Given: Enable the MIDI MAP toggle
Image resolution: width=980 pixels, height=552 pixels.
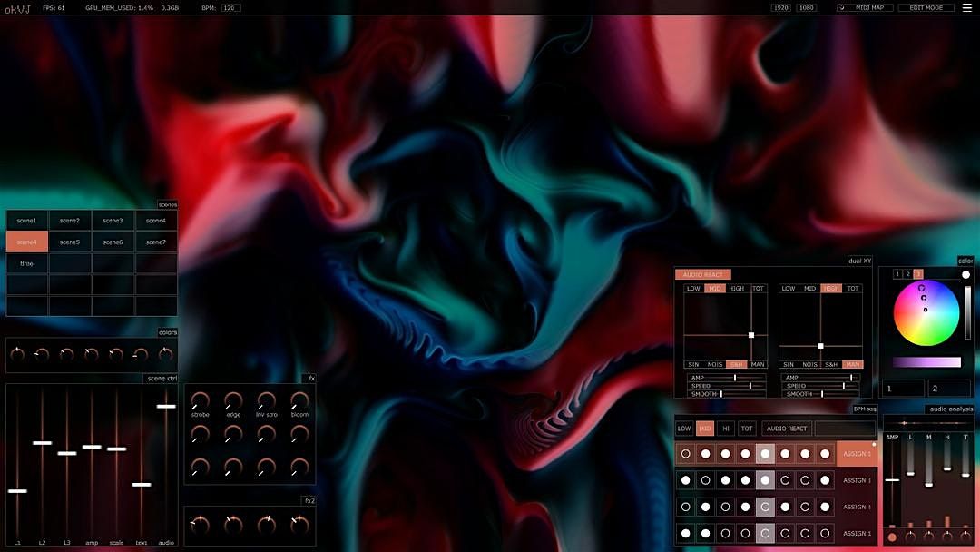Looking at the screenshot, I should pyautogui.click(x=865, y=7).
